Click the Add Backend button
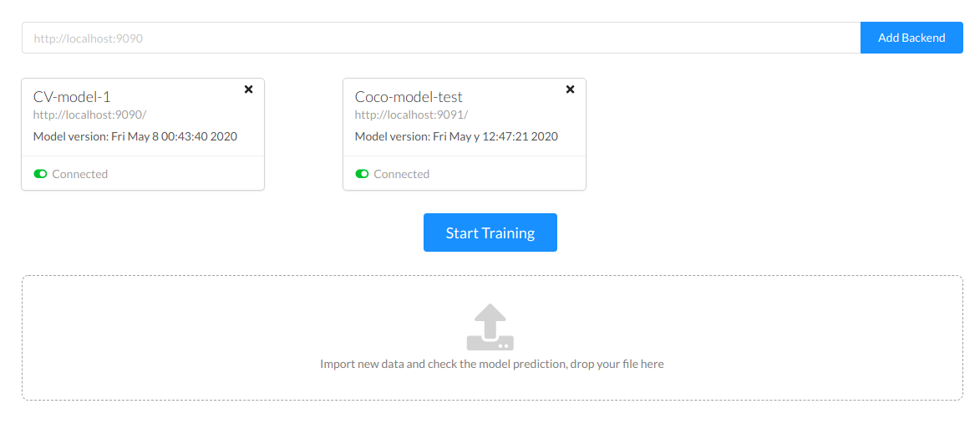 click(x=911, y=38)
